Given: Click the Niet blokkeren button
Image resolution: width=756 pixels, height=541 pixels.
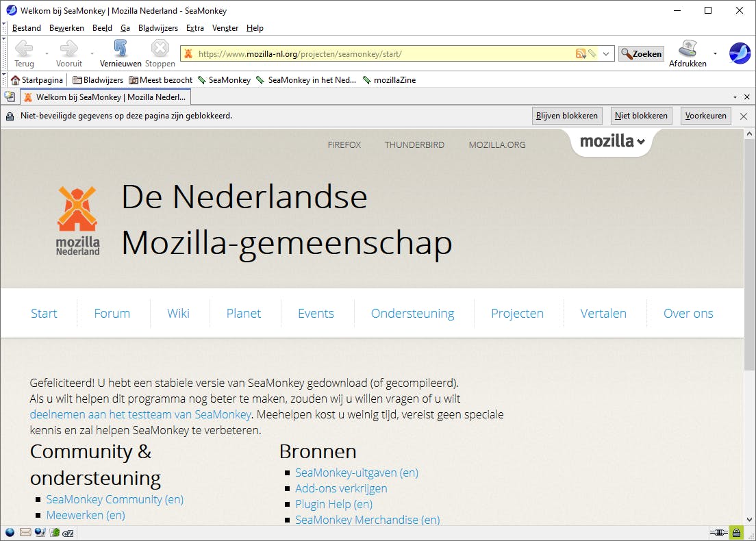Looking at the screenshot, I should (x=641, y=116).
